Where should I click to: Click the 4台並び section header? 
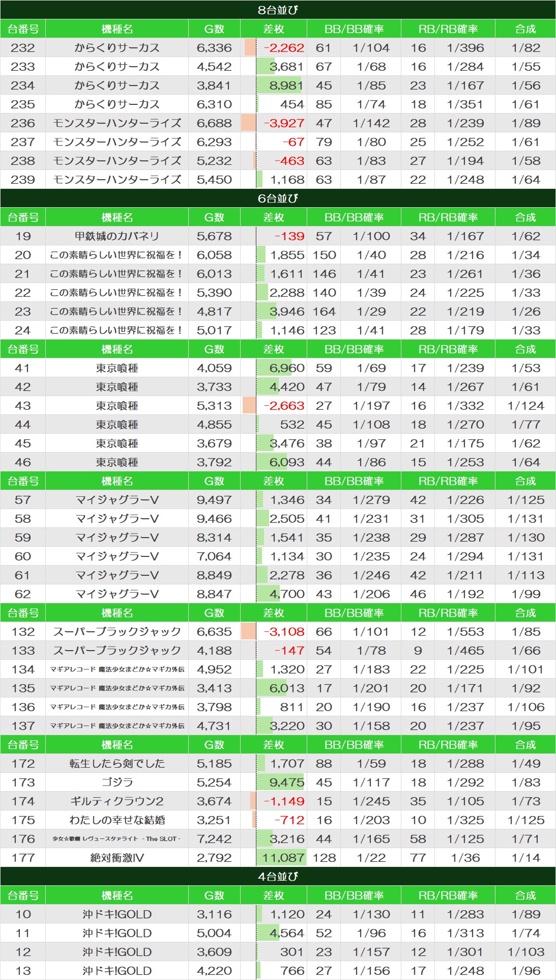point(278,876)
